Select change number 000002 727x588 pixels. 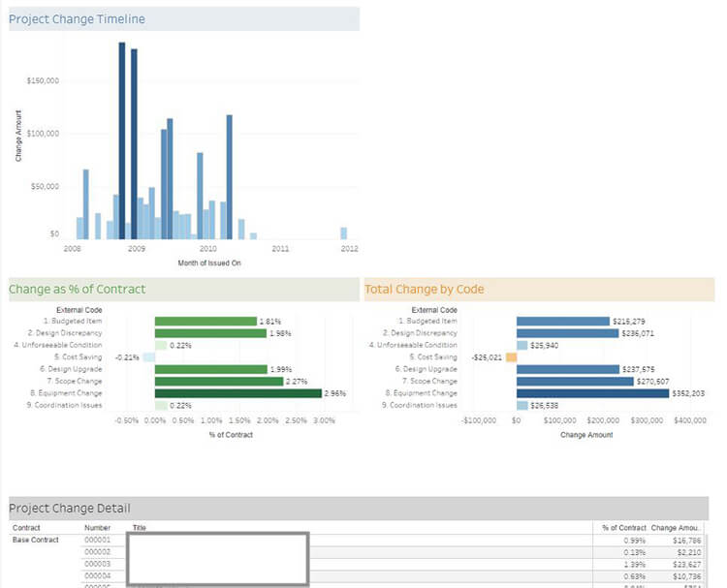coord(97,552)
